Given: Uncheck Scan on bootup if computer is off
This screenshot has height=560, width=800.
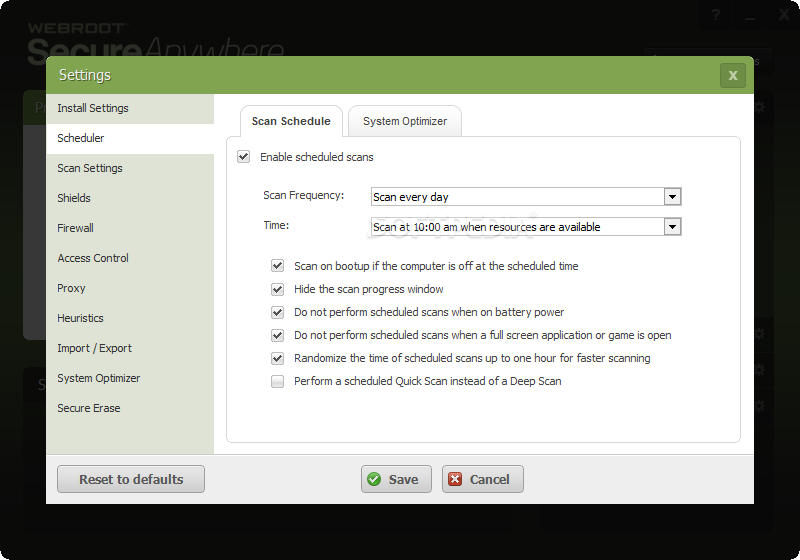Looking at the screenshot, I should tap(277, 266).
